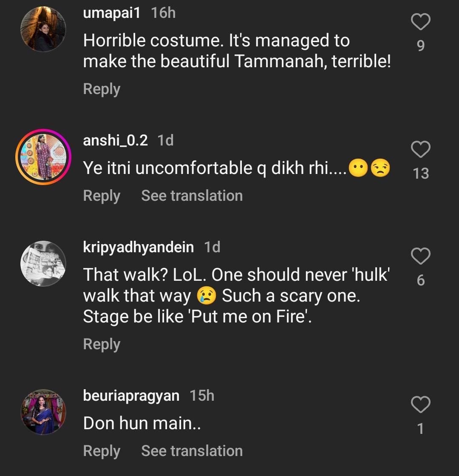View anshi_0.2's story from avatar ring
459x476 pixels.
(x=43, y=157)
